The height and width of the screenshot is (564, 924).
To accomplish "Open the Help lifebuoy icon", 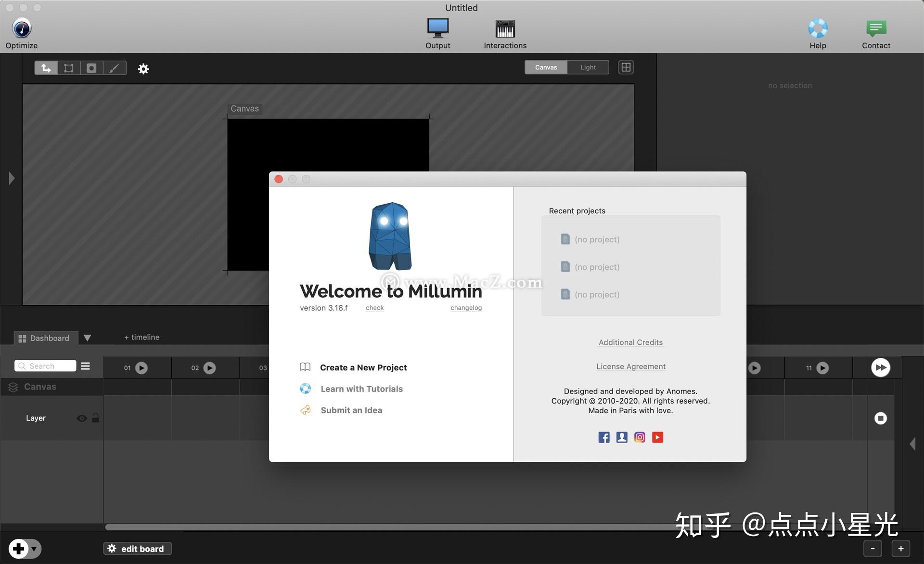I will click(818, 28).
